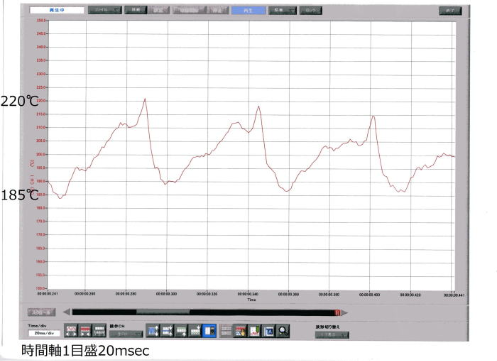Click the second blue waveform icon with arrows
The width and height of the screenshot is (497, 361).
click(x=167, y=331)
